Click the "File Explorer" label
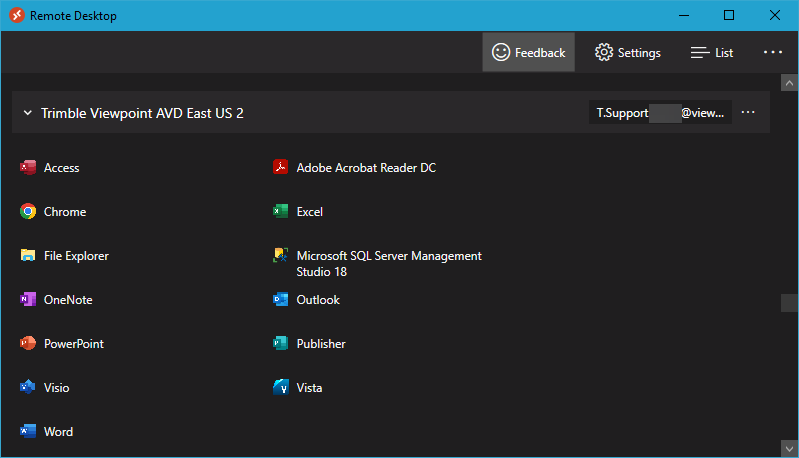This screenshot has width=799, height=458. click(76, 256)
